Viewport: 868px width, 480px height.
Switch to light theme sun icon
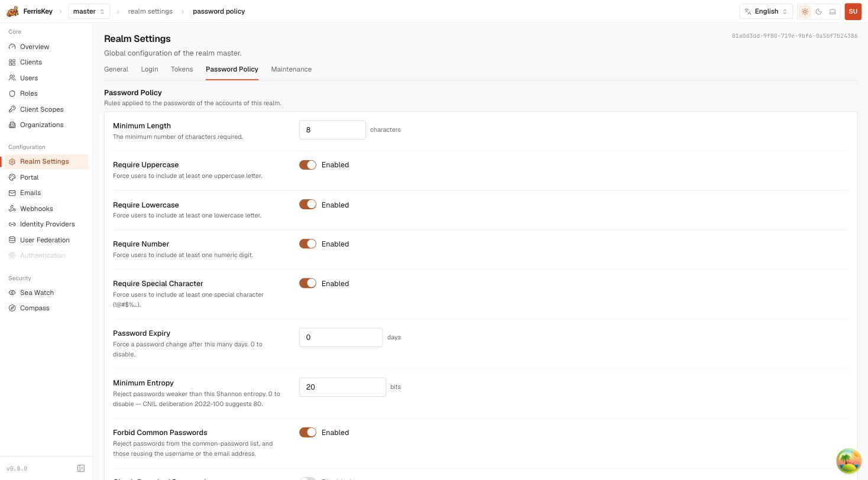(x=805, y=11)
